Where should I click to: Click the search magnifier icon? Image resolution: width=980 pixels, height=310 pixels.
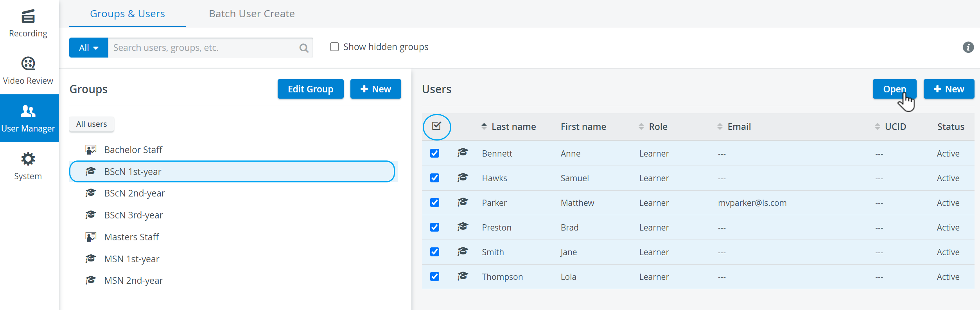(304, 48)
